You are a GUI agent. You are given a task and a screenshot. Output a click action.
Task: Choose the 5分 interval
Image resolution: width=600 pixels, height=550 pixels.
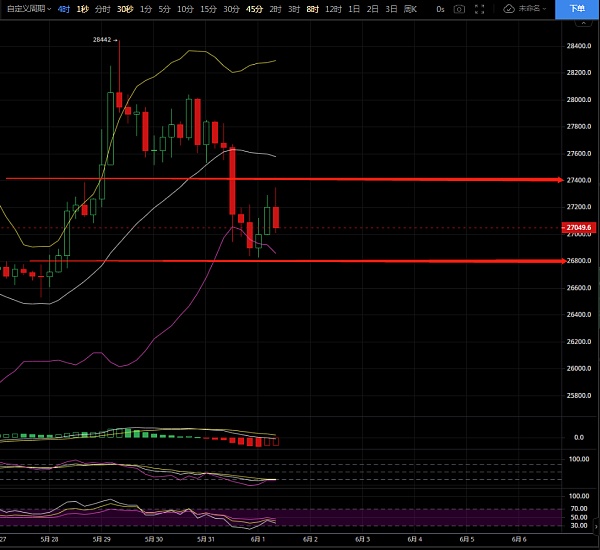pyautogui.click(x=165, y=9)
